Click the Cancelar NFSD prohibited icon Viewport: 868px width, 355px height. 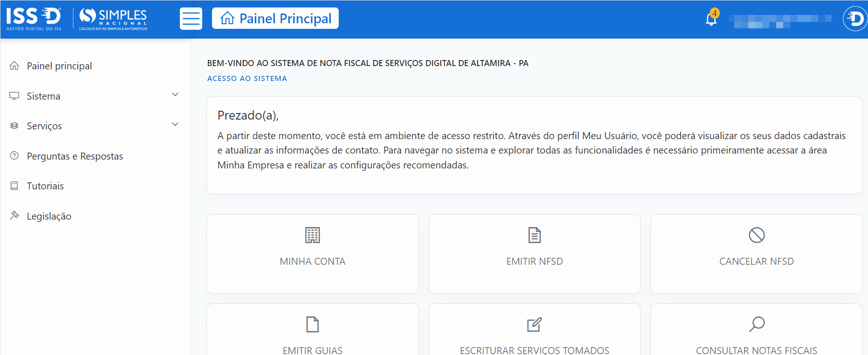[756, 235]
